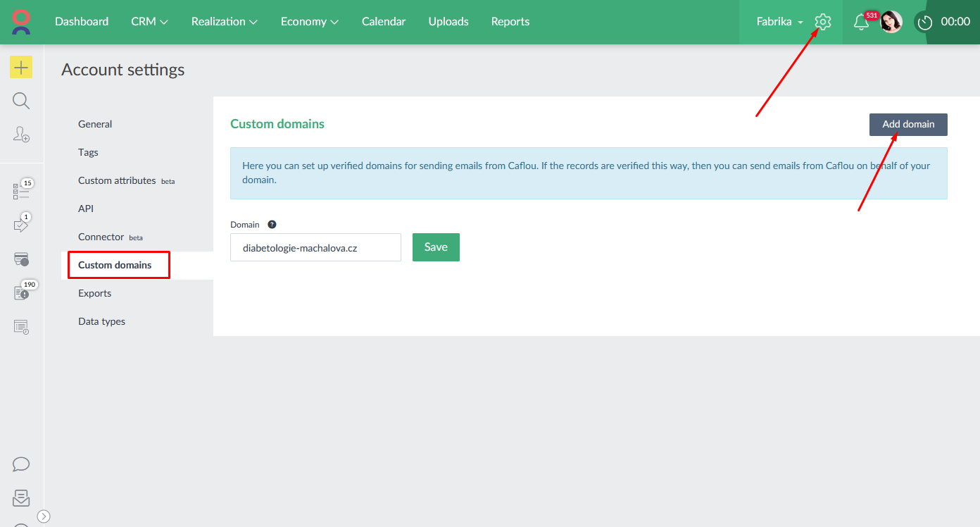The width and height of the screenshot is (980, 527).
Task: Open the chat bubble icon in the sidebar
Action: pos(21,464)
